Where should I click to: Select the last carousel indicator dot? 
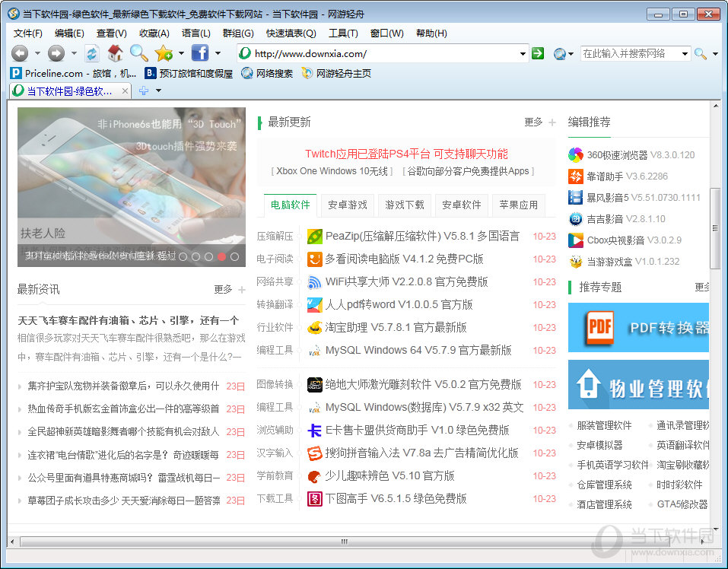pyautogui.click(x=235, y=256)
